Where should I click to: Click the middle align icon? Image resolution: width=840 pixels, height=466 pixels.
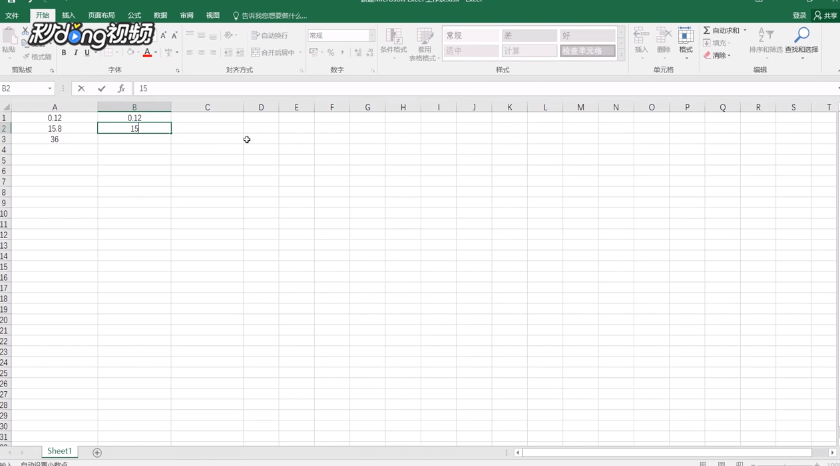pos(201,35)
